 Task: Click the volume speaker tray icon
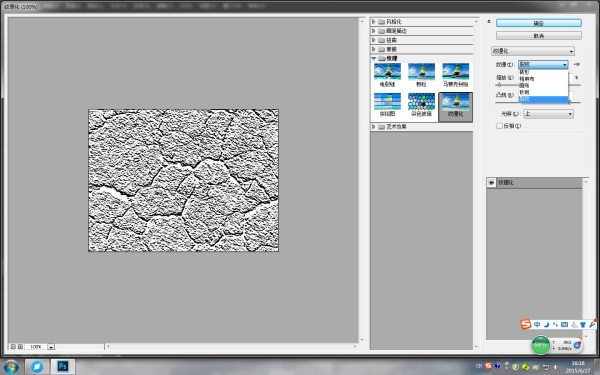point(556,367)
